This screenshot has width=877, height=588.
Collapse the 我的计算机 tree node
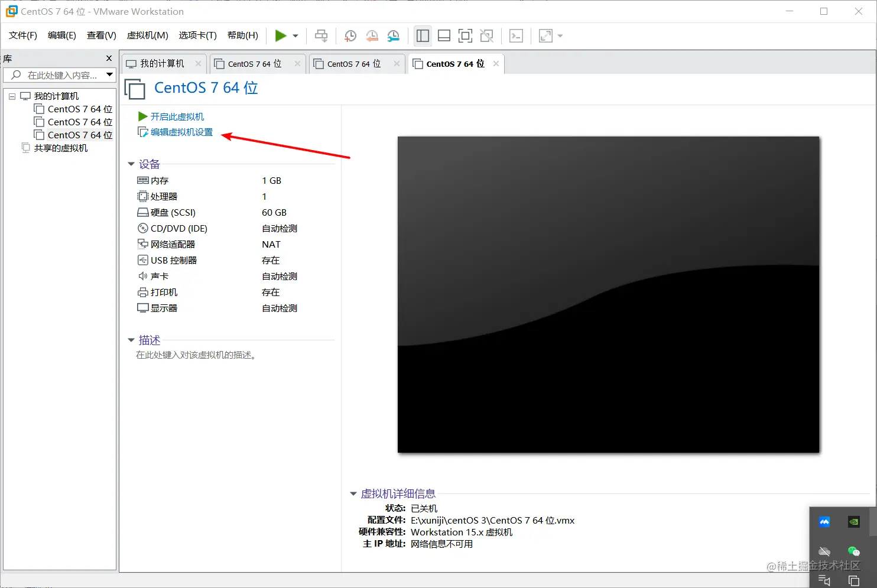12,96
